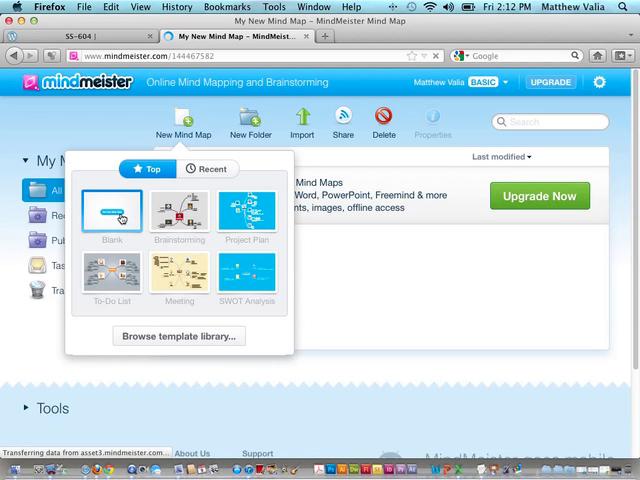Open Last modified sort dropdown
Viewport: 640px width, 480px height.
point(502,157)
